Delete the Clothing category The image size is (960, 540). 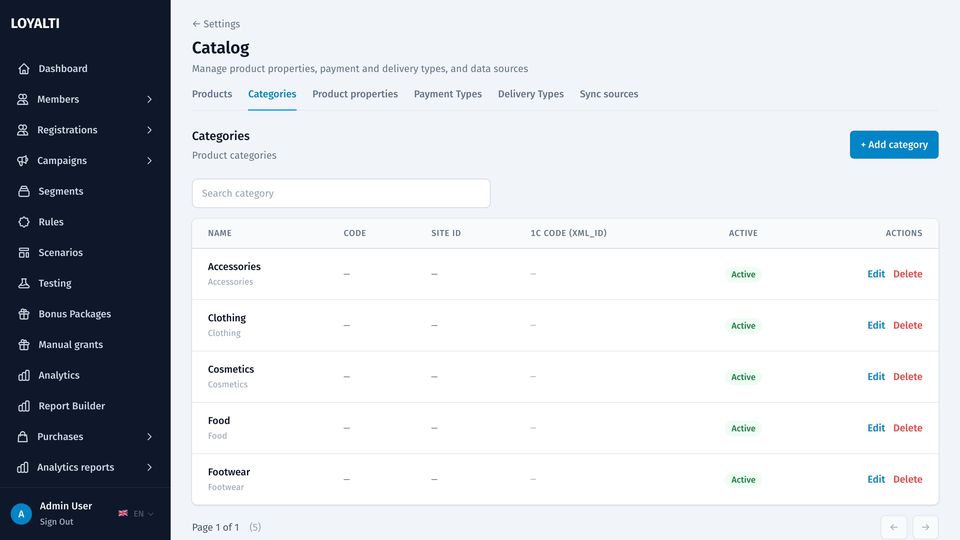click(907, 325)
